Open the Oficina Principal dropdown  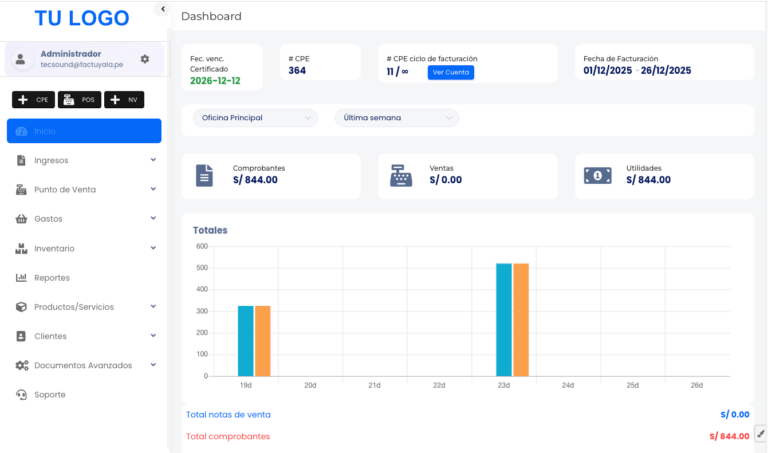[x=255, y=118]
